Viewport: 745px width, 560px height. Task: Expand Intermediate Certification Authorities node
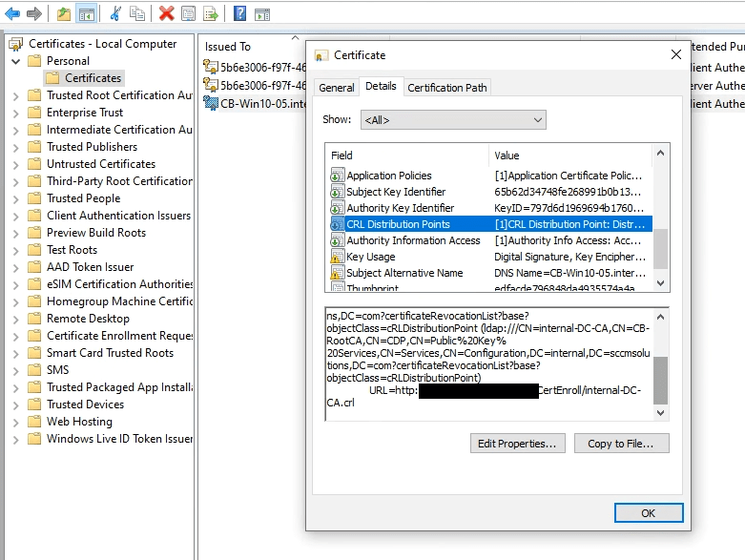(15, 131)
